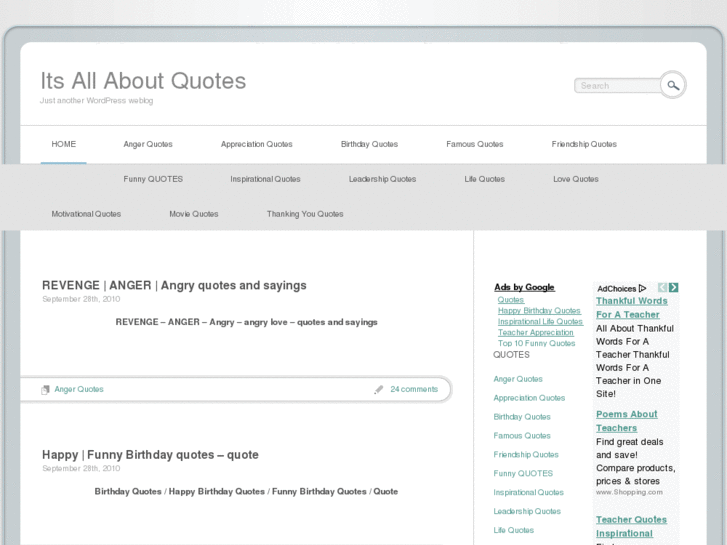This screenshot has width=727, height=545.
Task: Click the previous ad arrow icon
Action: 662,288
